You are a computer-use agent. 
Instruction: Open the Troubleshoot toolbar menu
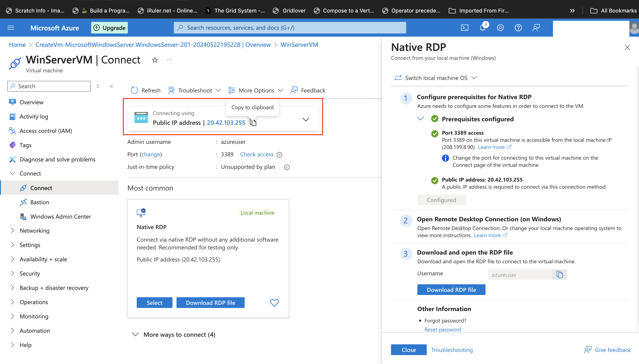(x=194, y=90)
